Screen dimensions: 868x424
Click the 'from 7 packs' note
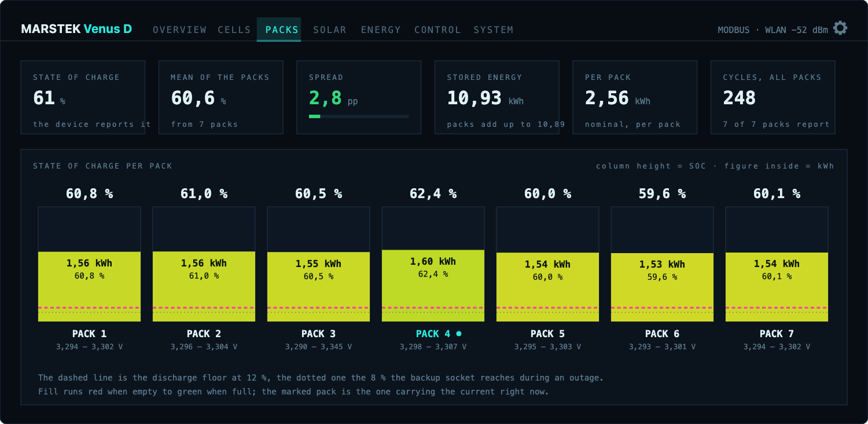(204, 124)
